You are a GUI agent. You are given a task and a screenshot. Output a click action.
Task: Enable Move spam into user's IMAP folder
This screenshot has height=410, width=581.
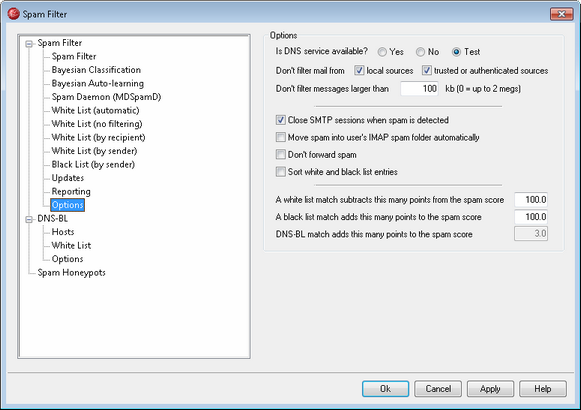280,137
